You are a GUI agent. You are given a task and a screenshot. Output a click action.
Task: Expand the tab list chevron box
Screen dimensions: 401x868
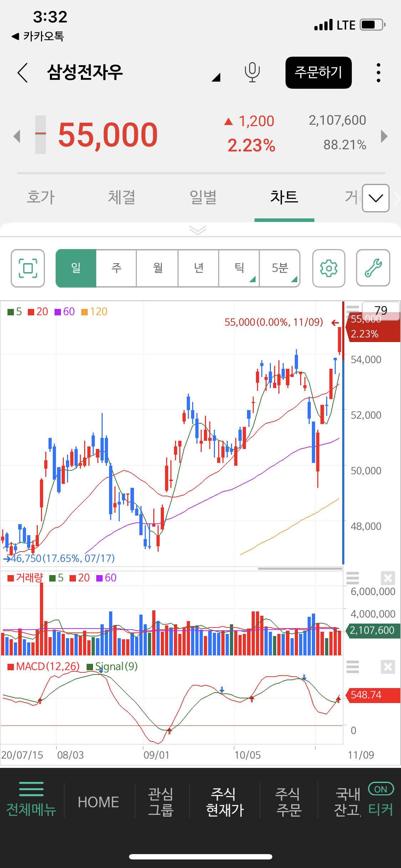pos(376,198)
